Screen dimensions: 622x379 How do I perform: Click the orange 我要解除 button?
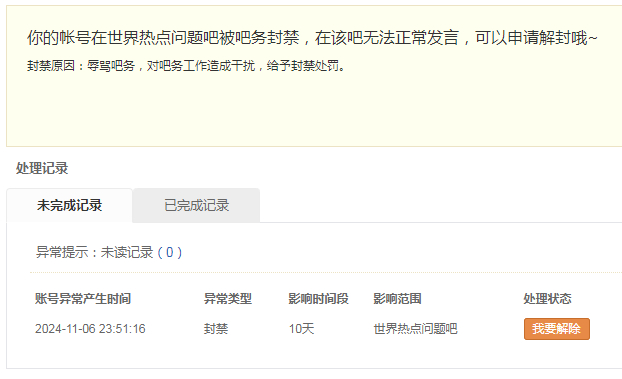557,329
